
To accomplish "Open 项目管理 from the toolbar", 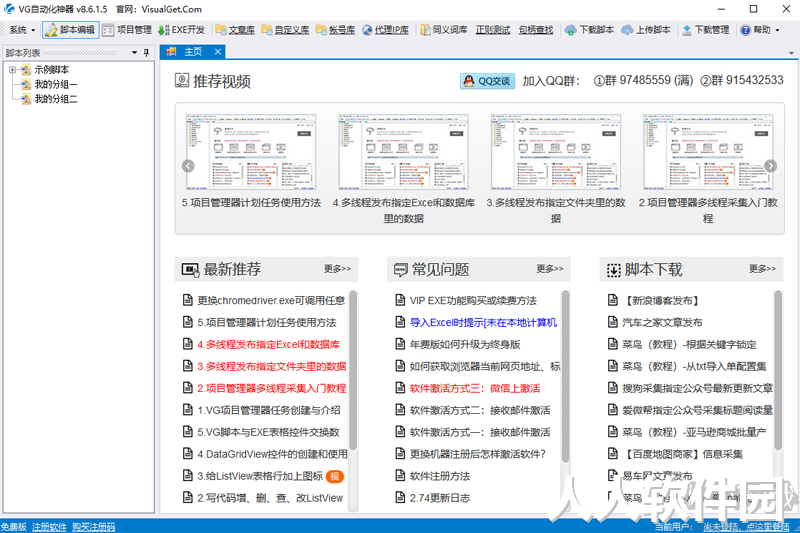I will [x=127, y=30].
